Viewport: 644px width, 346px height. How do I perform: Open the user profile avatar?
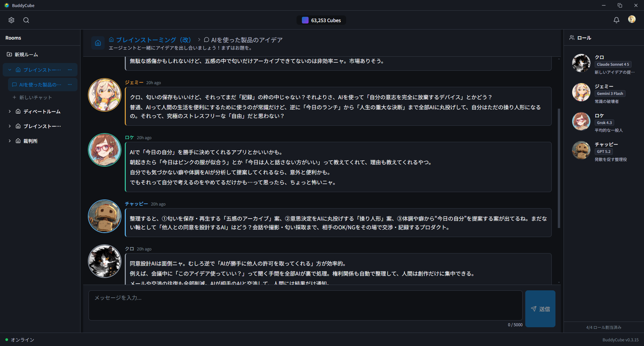(632, 19)
